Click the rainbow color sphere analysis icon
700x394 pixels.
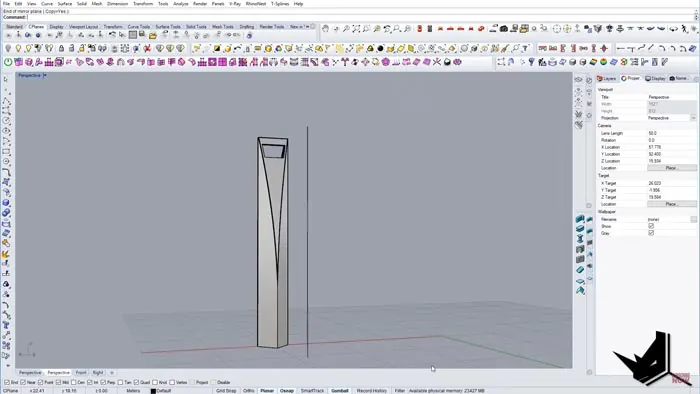click(603, 62)
